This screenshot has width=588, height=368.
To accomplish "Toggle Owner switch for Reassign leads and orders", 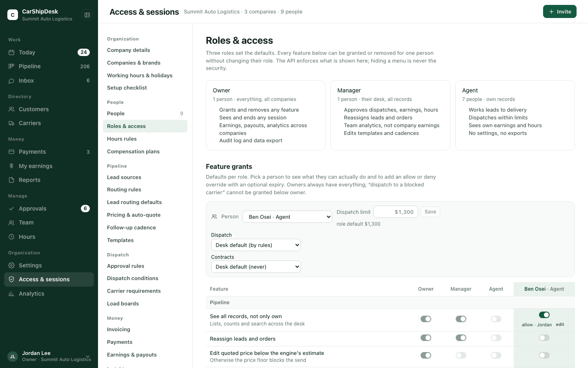I will tap(426, 338).
